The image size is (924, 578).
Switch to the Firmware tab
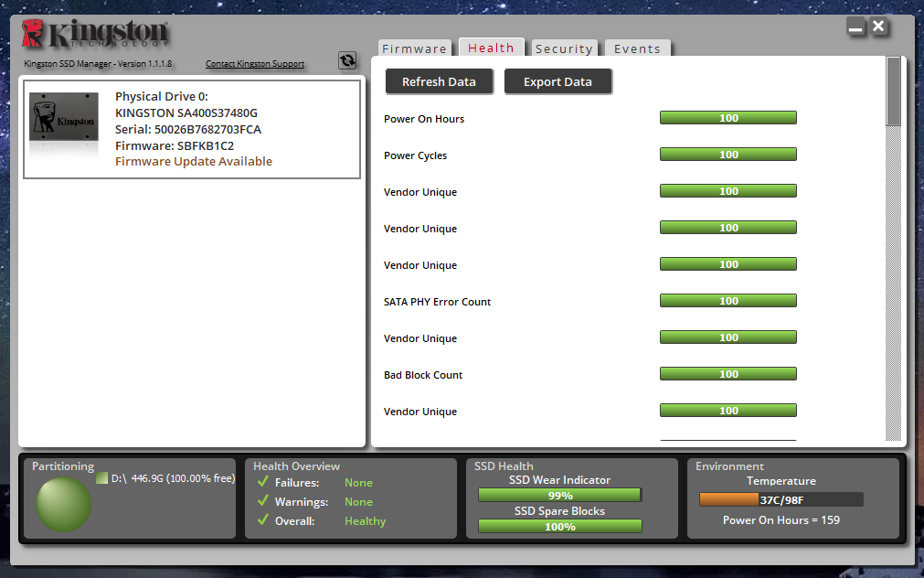(x=414, y=48)
